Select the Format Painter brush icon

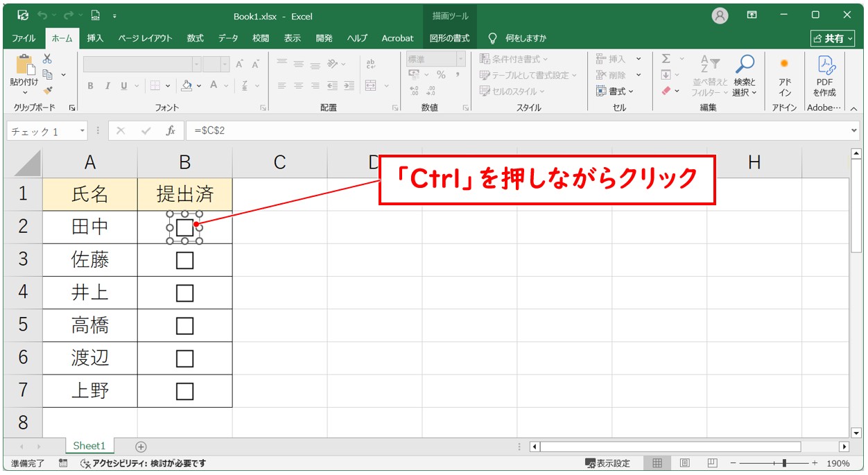[48, 89]
